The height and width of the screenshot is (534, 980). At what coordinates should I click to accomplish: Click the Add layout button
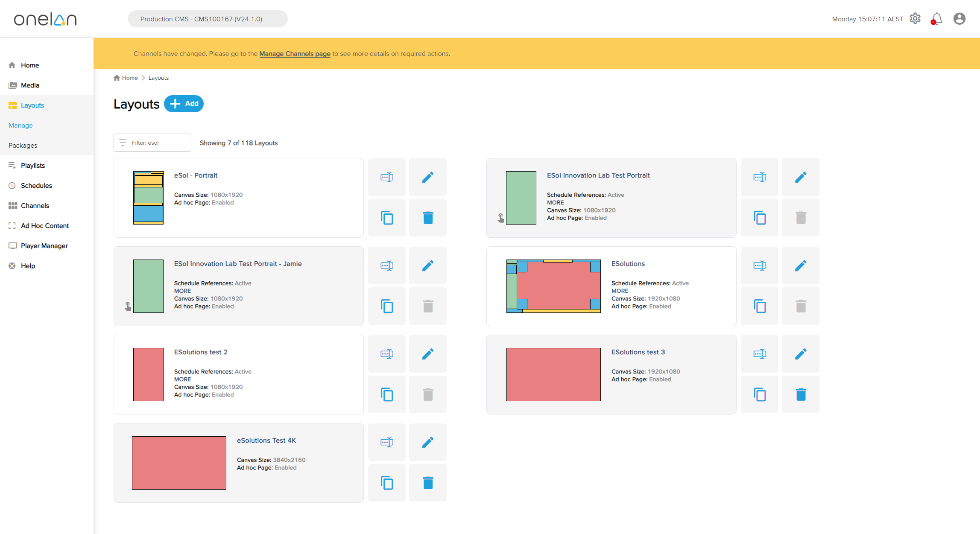coord(184,104)
